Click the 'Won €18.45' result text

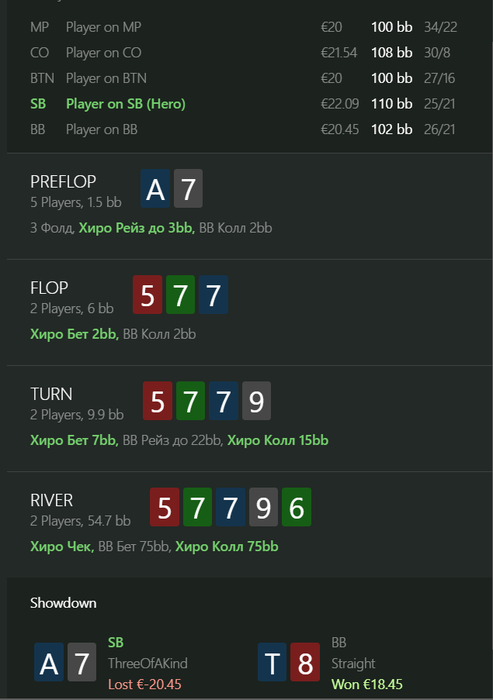click(x=367, y=684)
